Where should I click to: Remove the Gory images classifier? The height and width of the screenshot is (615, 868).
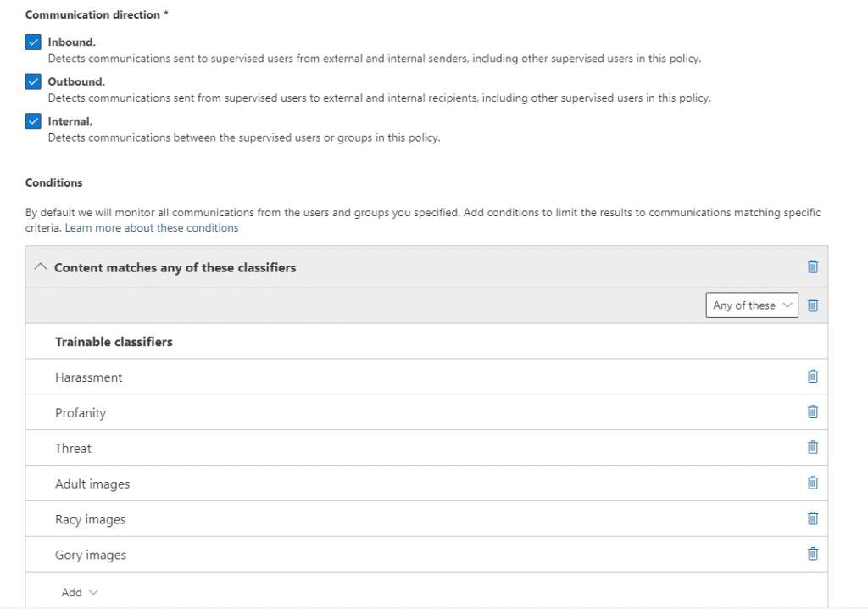tap(812, 553)
